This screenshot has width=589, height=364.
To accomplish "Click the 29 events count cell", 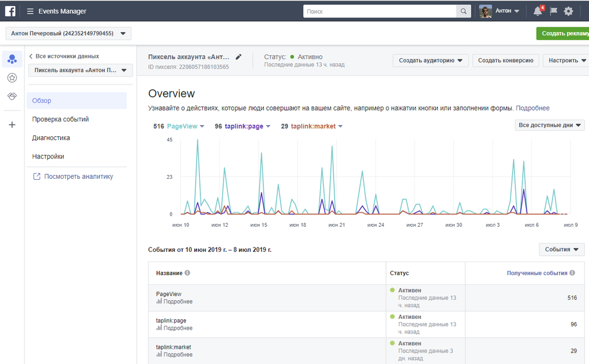I will coord(574,351).
